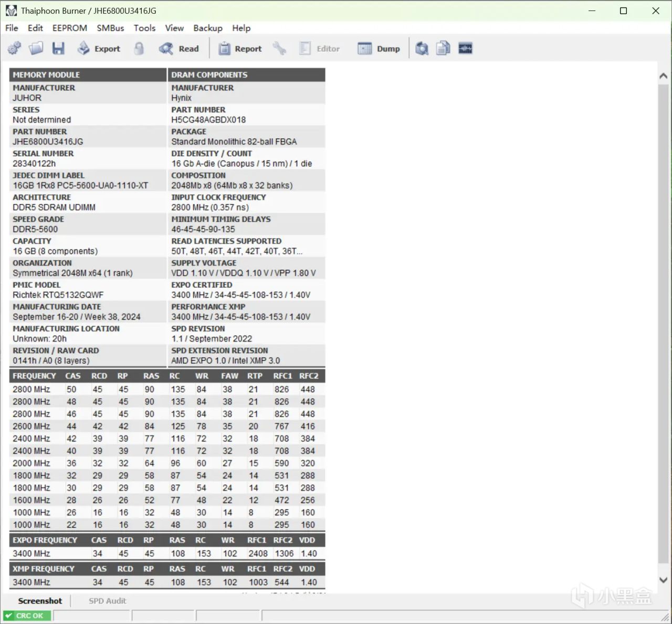Screen dimensions: 672x624
Task: Switch to the SPD Audit tab
Action: click(107, 601)
